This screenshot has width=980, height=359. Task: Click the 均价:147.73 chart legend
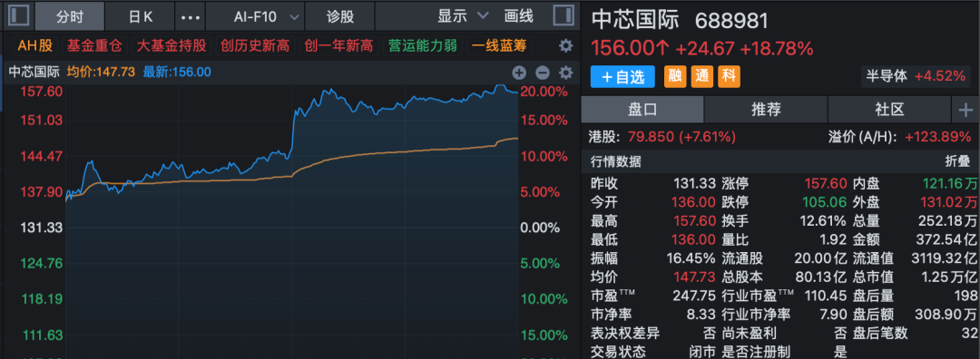(x=102, y=72)
